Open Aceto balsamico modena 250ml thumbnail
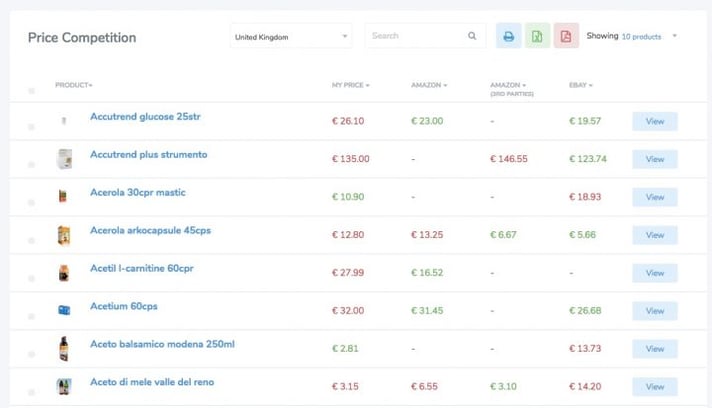Viewport: 712px width, 408px height. tap(64, 349)
